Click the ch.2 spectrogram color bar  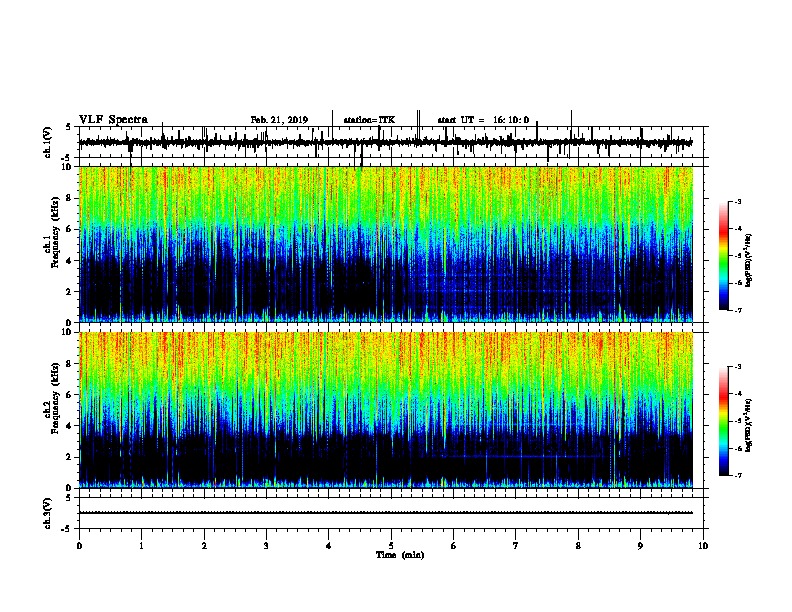(723, 421)
